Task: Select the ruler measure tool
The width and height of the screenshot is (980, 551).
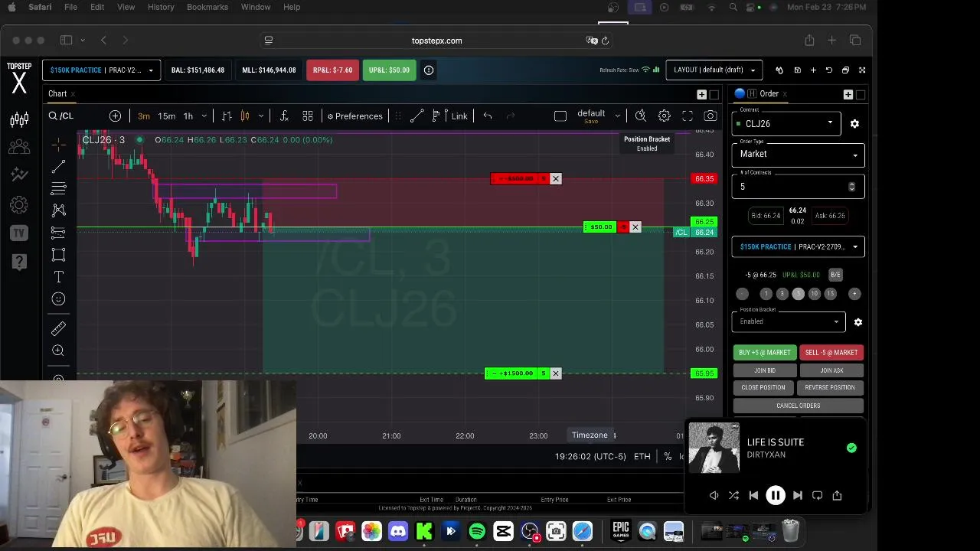Action: click(x=58, y=328)
